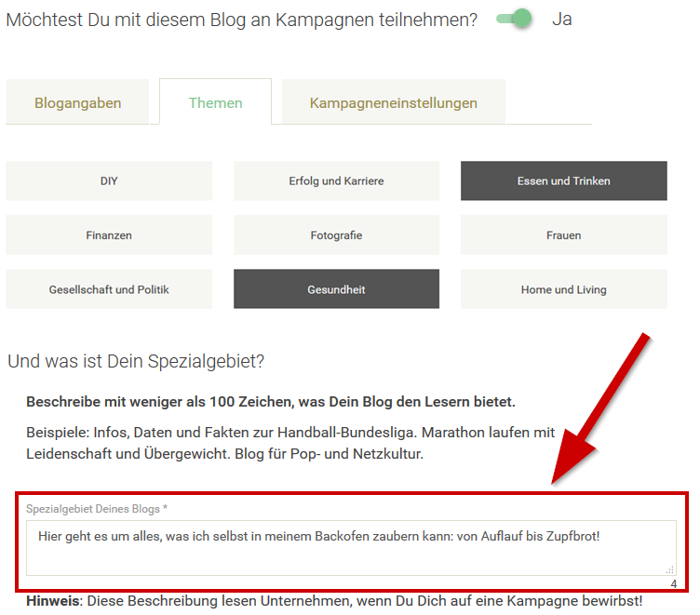The height and width of the screenshot is (615, 700).
Task: Select the Themen tab
Action: point(215,103)
